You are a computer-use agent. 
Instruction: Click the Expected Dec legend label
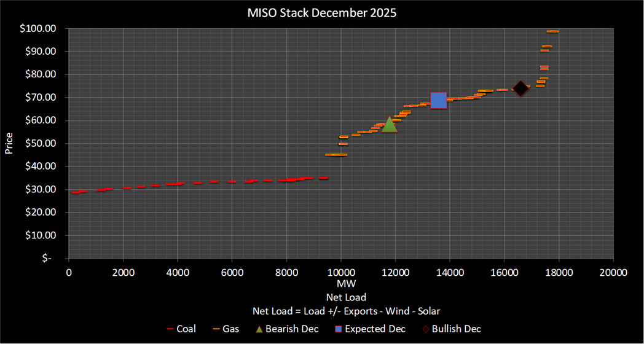(x=375, y=329)
